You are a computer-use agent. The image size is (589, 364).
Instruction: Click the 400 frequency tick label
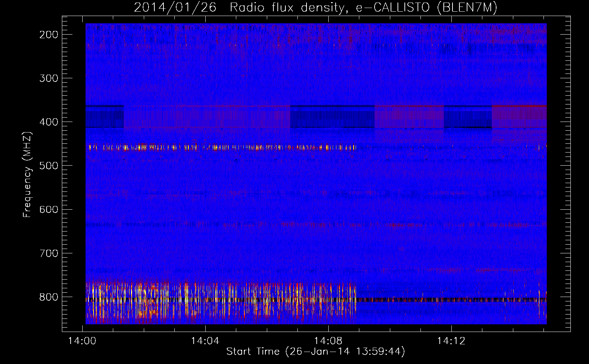coord(48,122)
